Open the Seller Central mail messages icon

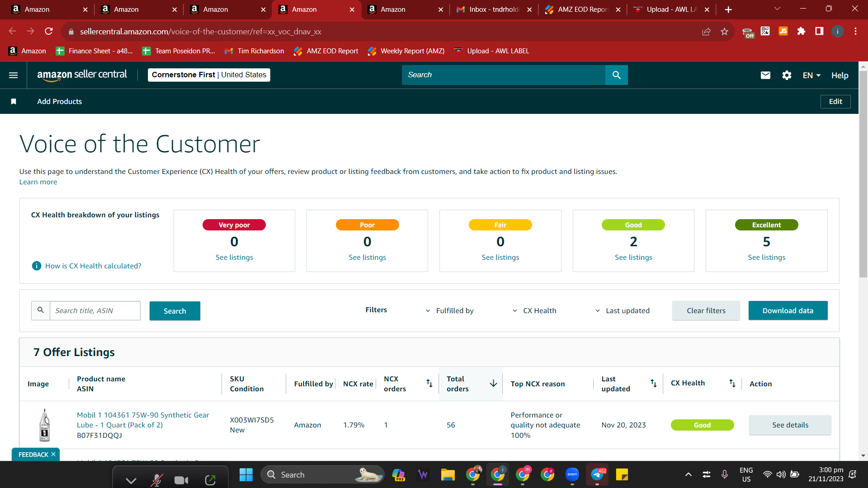(765, 75)
